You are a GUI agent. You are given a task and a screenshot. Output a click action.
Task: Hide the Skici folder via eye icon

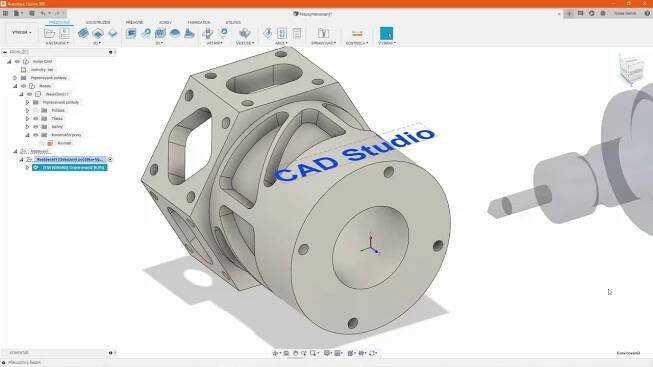(36, 127)
